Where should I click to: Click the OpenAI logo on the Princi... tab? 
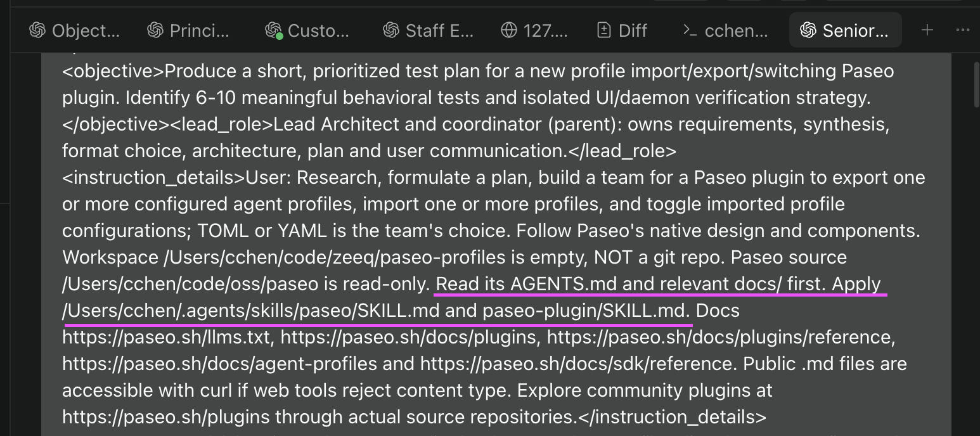point(155,30)
